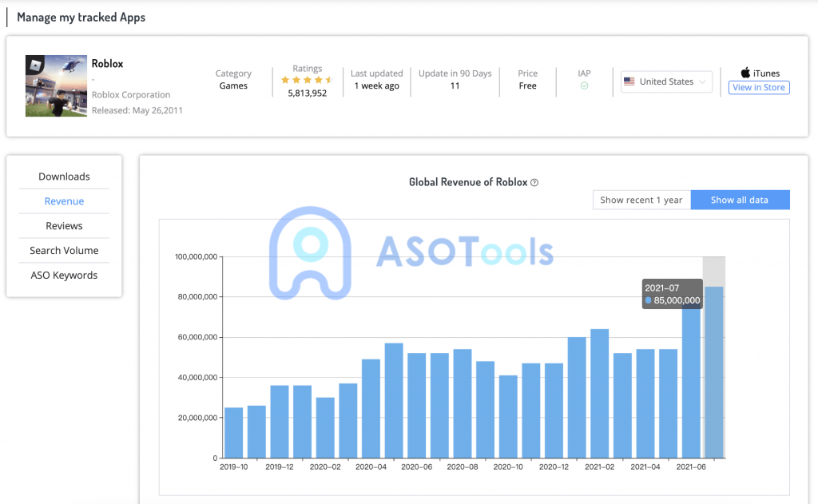Click the 5,813,952 ratings count
This screenshot has height=504, width=818.
pos(308,93)
